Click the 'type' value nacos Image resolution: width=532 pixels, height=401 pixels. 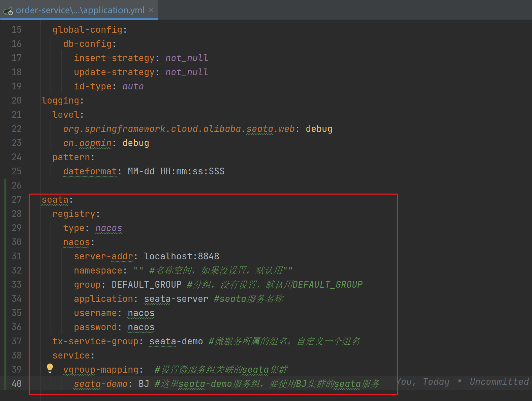click(108, 228)
